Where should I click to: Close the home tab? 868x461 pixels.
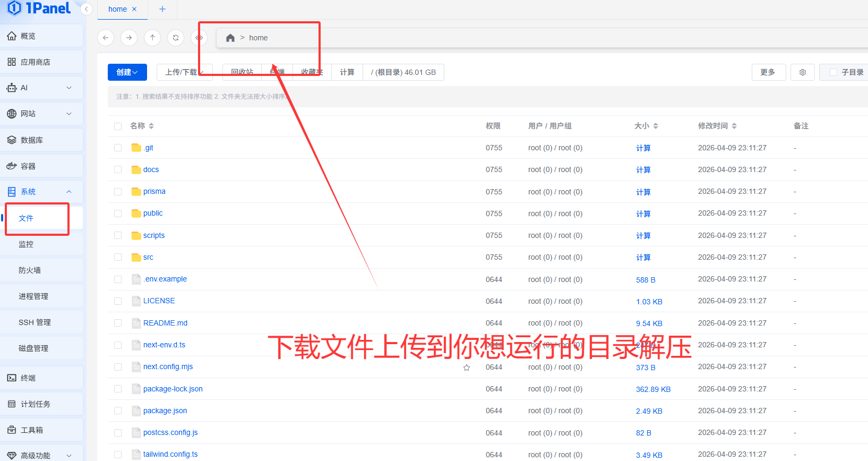(134, 9)
